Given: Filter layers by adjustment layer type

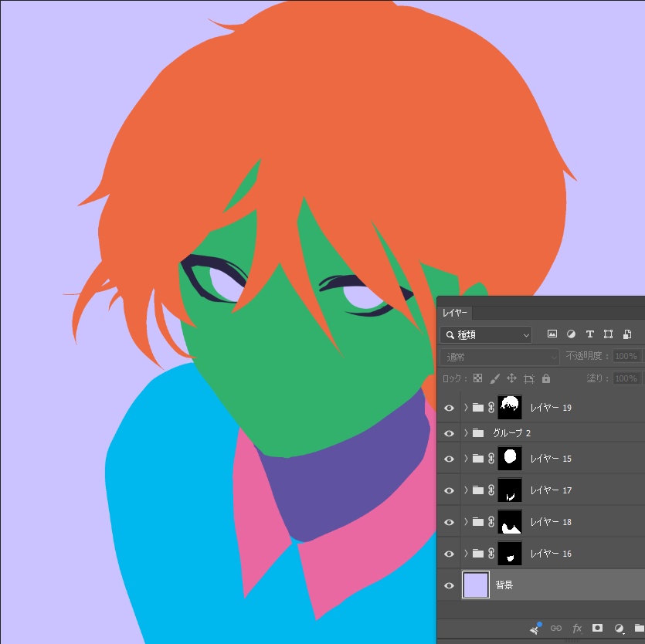Looking at the screenshot, I should click(x=571, y=334).
